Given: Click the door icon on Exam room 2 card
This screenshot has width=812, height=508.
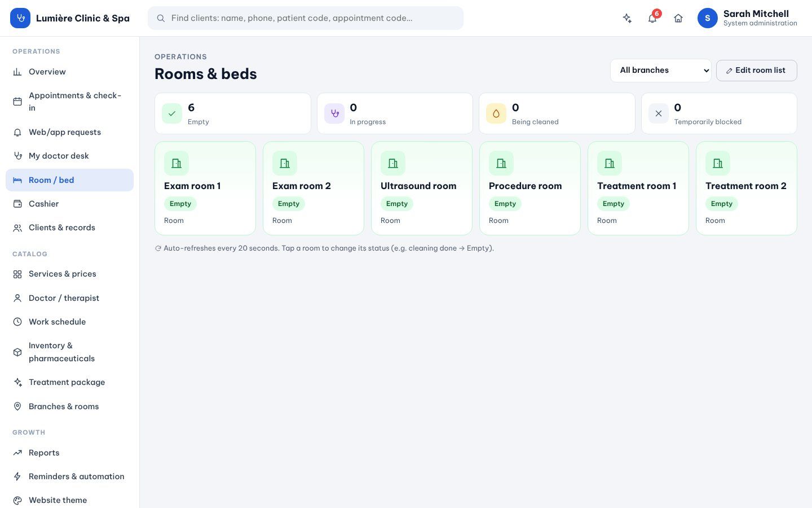Looking at the screenshot, I should tap(285, 163).
